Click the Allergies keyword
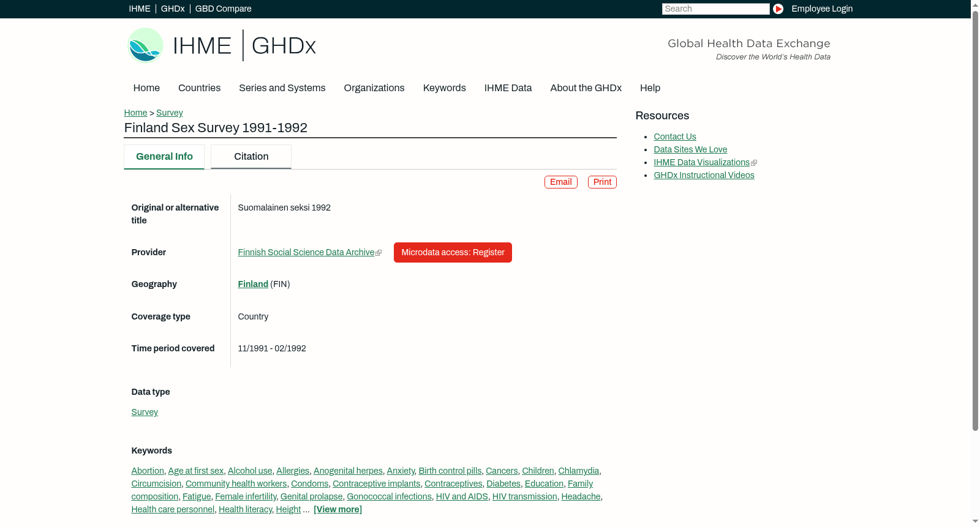 click(x=293, y=471)
